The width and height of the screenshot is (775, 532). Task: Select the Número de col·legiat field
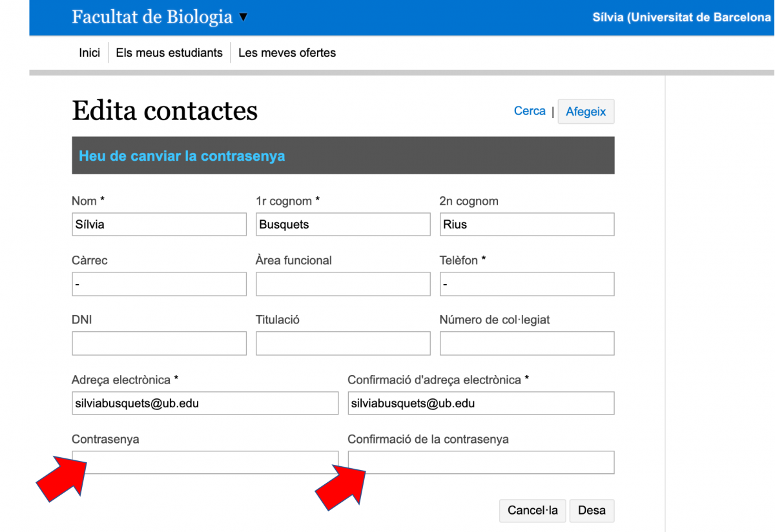point(526,343)
